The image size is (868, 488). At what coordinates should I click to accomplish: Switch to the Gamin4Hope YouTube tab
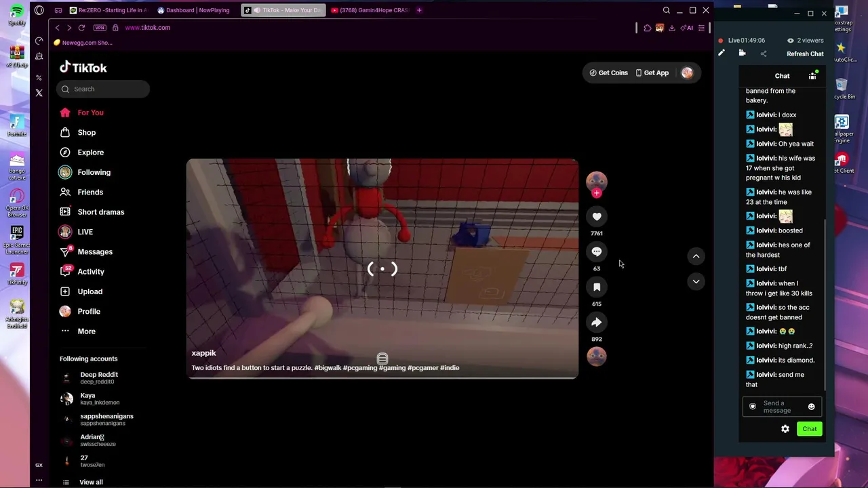pyautogui.click(x=370, y=10)
